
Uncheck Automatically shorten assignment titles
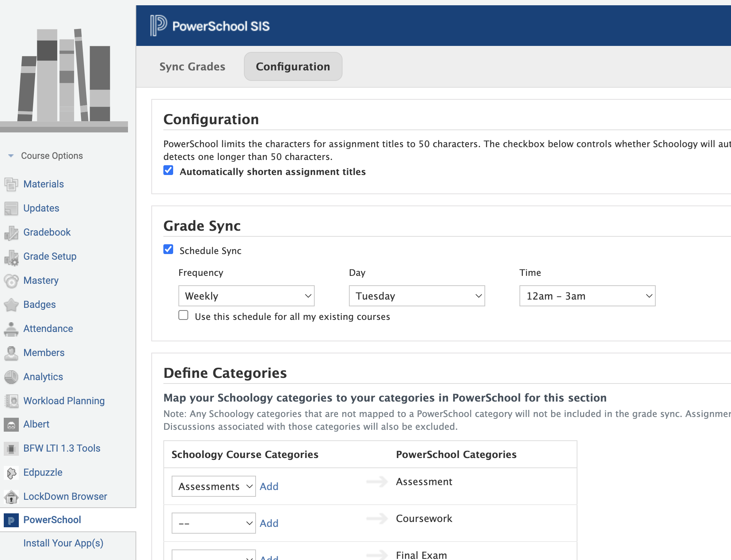[168, 170]
